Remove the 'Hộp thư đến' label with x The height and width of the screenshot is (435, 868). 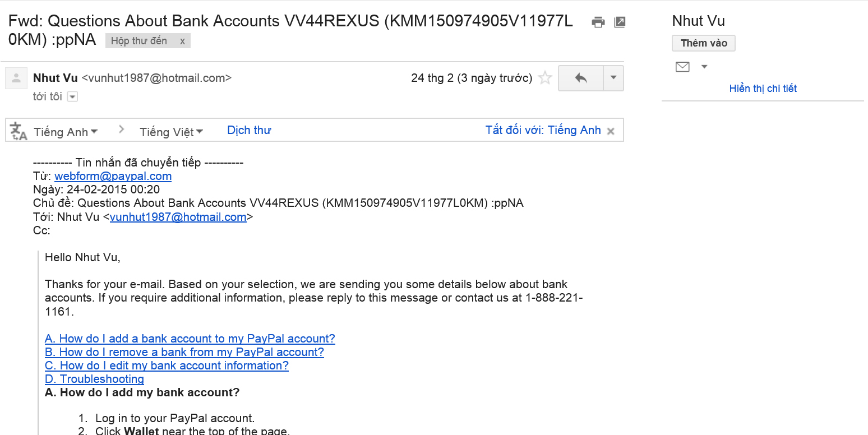tap(182, 41)
